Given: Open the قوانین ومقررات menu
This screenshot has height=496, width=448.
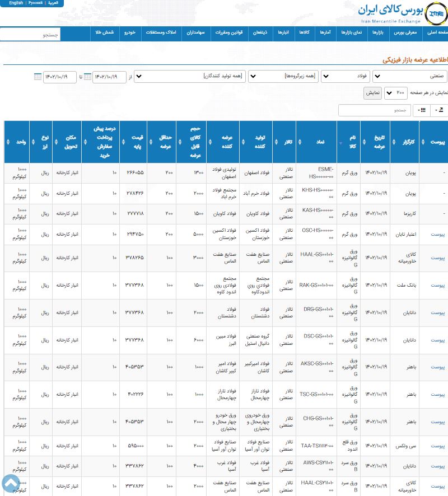Looking at the screenshot, I should 229,32.
